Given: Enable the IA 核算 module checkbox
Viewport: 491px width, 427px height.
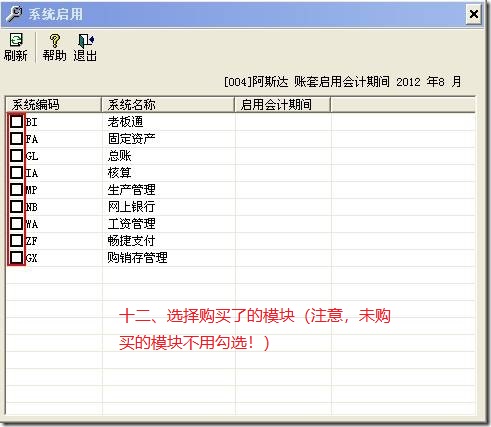Looking at the screenshot, I should coord(16,172).
